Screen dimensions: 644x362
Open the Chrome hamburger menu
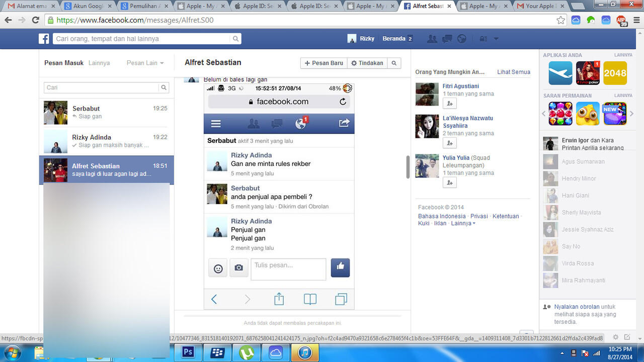click(x=635, y=20)
